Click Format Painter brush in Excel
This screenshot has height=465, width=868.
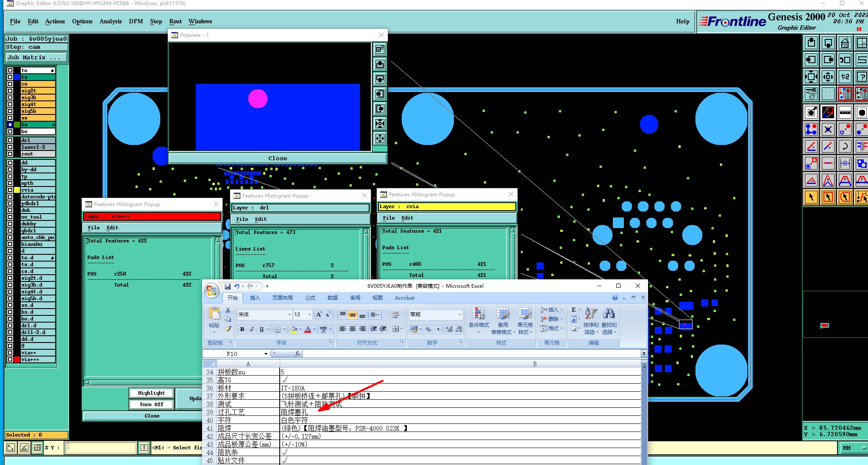[228, 329]
